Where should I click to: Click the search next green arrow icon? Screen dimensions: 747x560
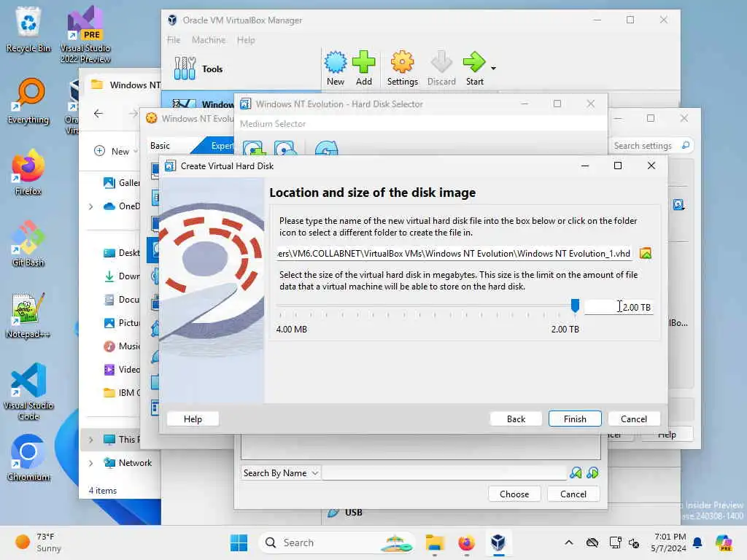pyautogui.click(x=592, y=472)
